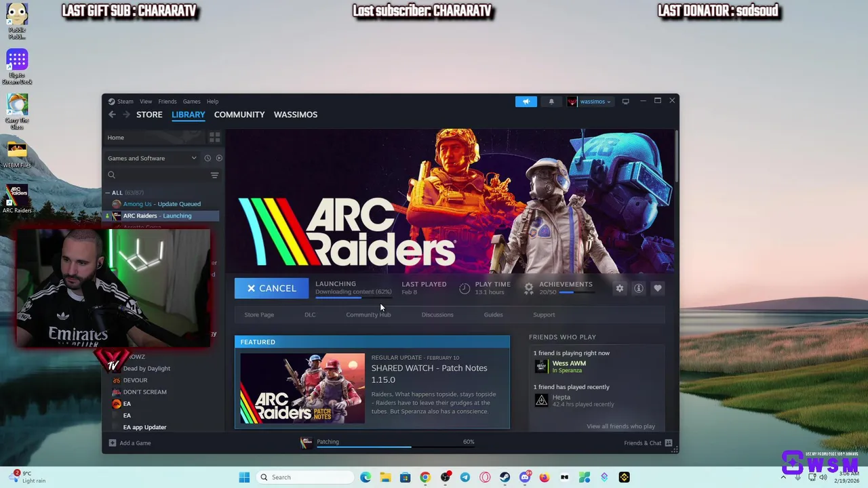This screenshot has width=868, height=488.
Task: Open friend Hepta's profile
Action: tap(574, 401)
